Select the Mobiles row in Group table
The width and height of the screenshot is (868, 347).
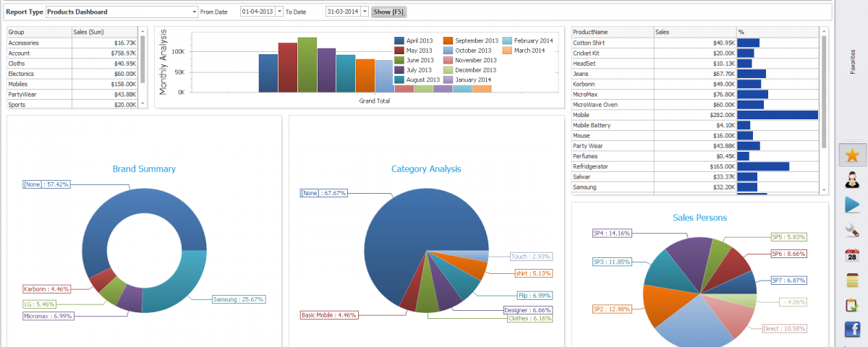pos(39,84)
